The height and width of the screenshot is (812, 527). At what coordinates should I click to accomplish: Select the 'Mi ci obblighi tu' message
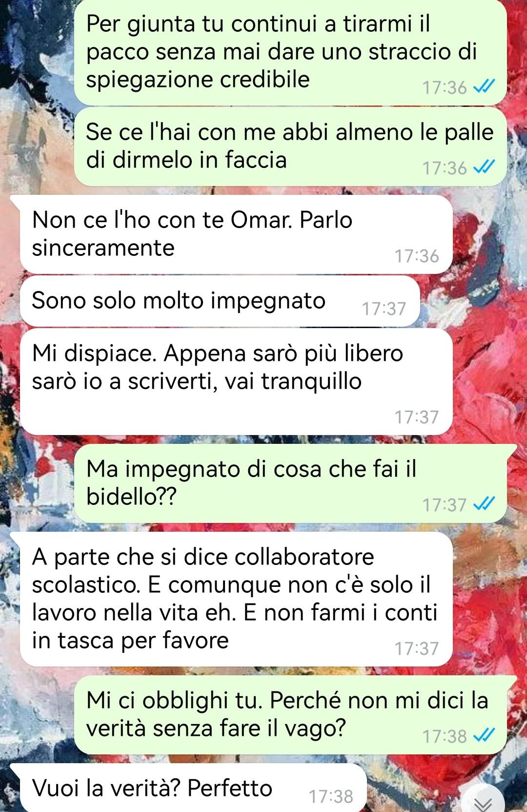(290, 715)
